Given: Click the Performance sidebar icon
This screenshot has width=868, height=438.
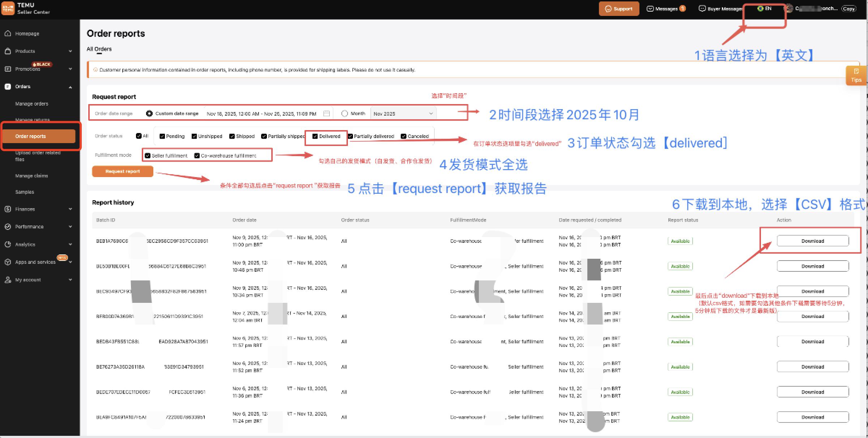Looking at the screenshot, I should pyautogui.click(x=8, y=227).
